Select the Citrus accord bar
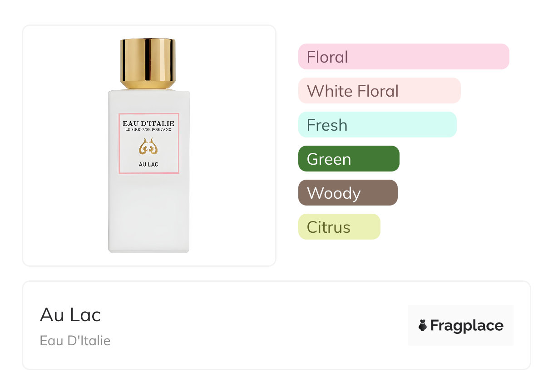Image resolution: width=553 pixels, height=392 pixels. (339, 227)
